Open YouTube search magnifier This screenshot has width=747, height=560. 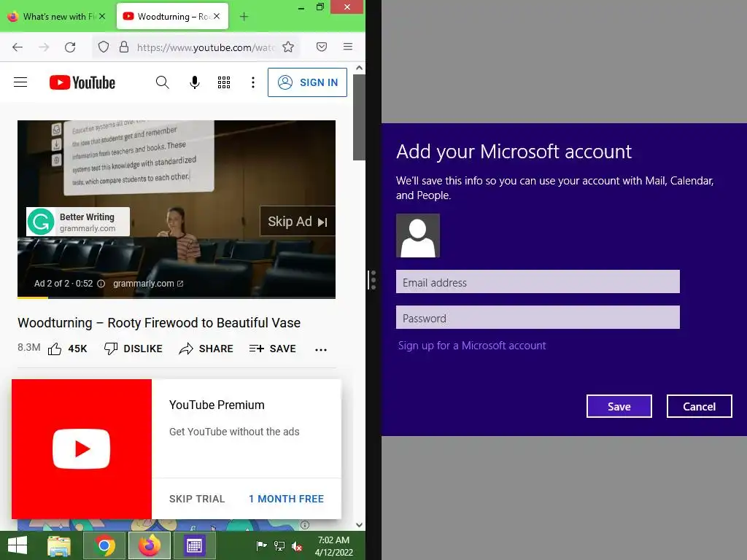tap(163, 82)
